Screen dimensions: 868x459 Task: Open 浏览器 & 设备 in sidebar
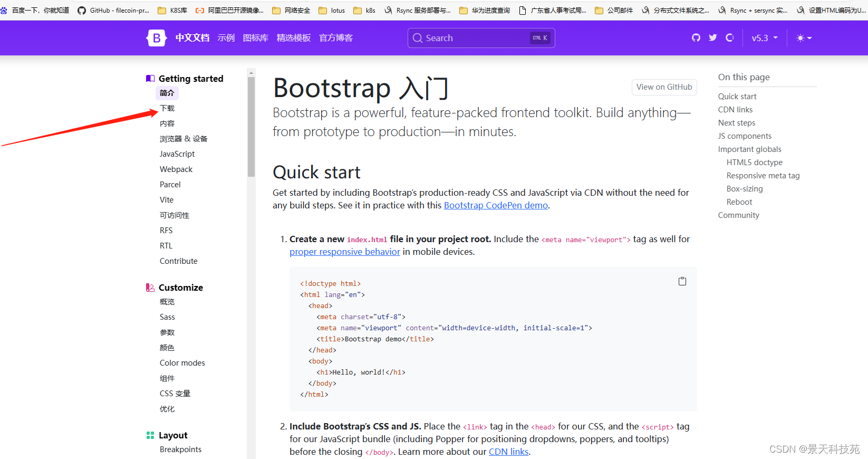[184, 139]
